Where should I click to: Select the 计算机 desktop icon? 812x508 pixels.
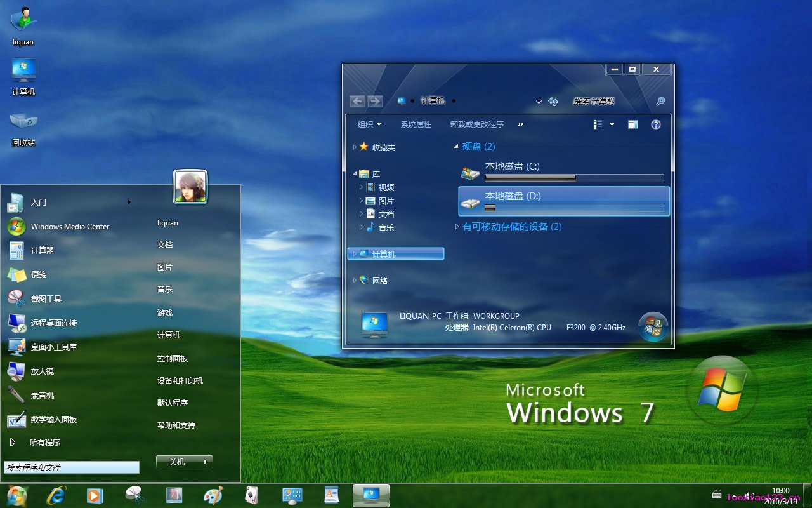click(23, 76)
